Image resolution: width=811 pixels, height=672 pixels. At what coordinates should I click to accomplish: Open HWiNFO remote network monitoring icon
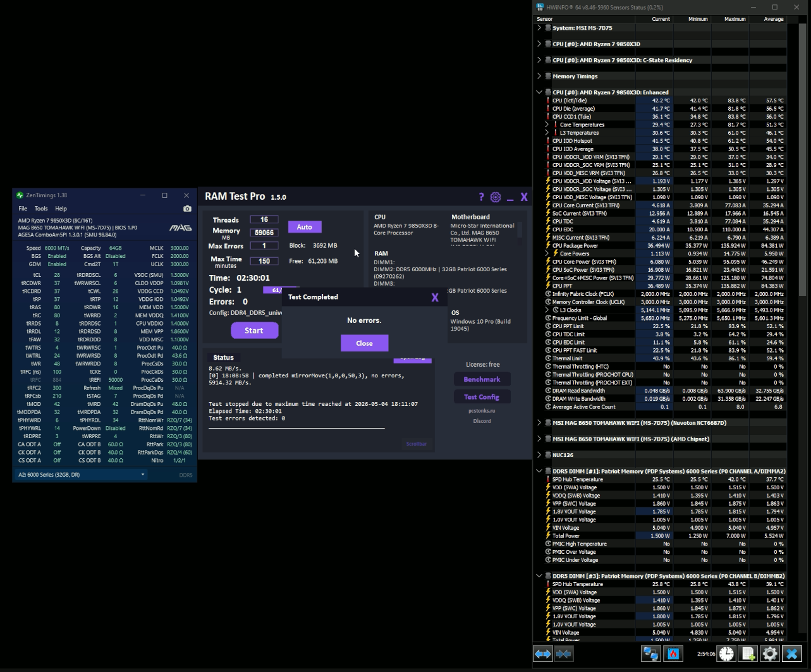pyautogui.click(x=650, y=654)
